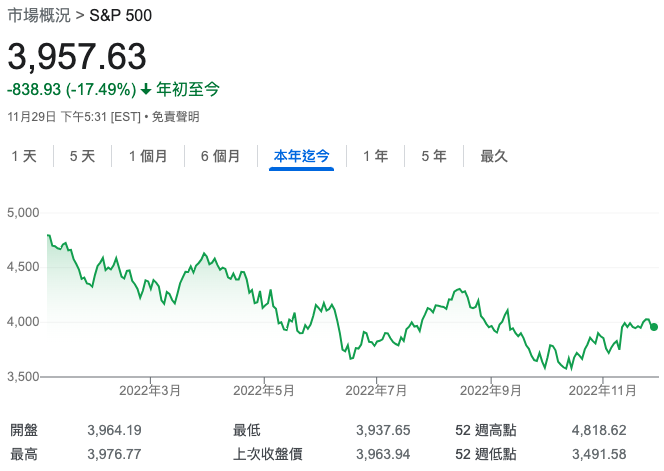Screen dimensions: 664x471
Task: Click the 52 週高點 label
Action: (x=486, y=430)
